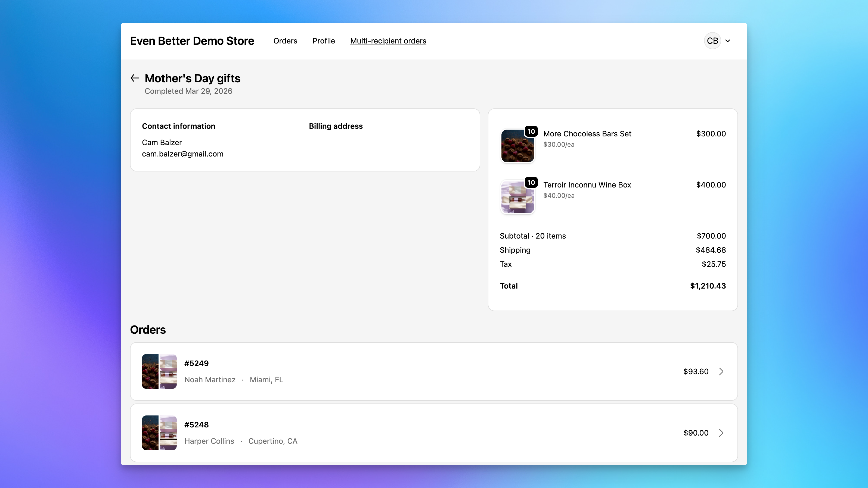This screenshot has width=868, height=488.
Task: Expand the account menu dropdown next to CB
Action: coord(728,40)
